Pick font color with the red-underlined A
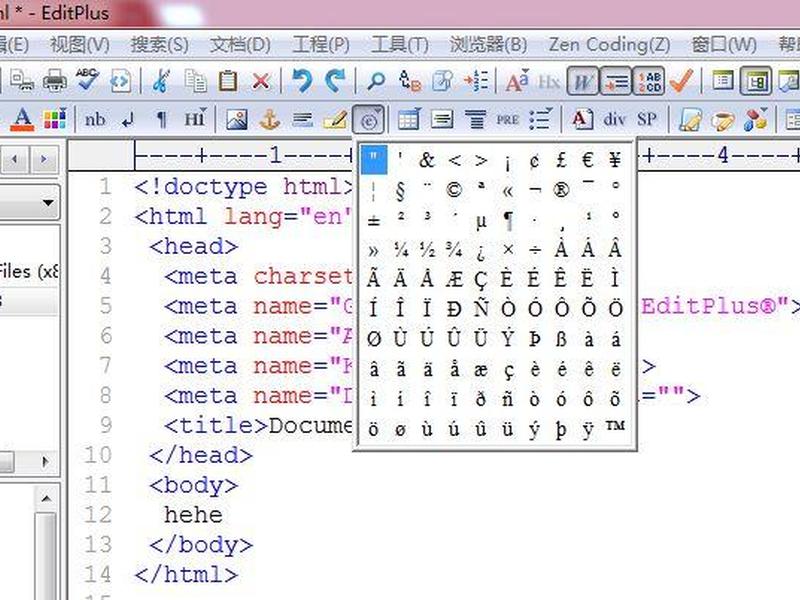The width and height of the screenshot is (800, 600). click(x=22, y=120)
